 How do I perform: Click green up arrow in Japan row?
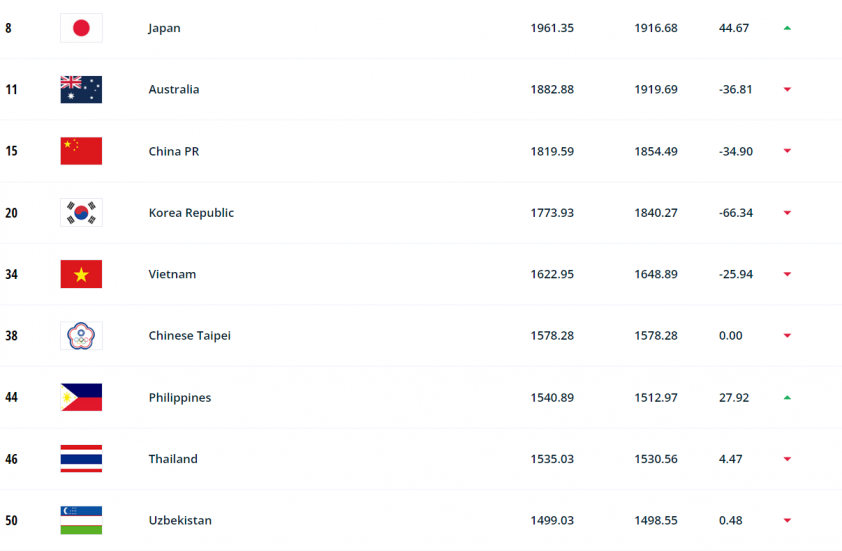[x=787, y=28]
